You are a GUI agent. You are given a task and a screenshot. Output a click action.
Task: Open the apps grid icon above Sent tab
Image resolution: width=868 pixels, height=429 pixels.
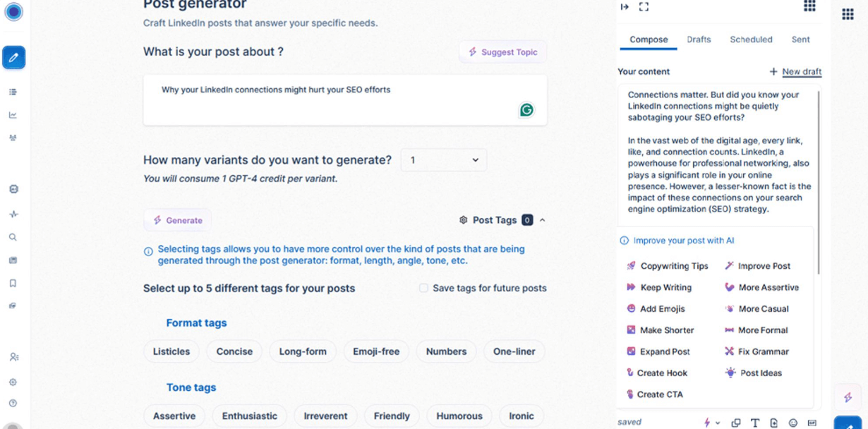point(809,6)
